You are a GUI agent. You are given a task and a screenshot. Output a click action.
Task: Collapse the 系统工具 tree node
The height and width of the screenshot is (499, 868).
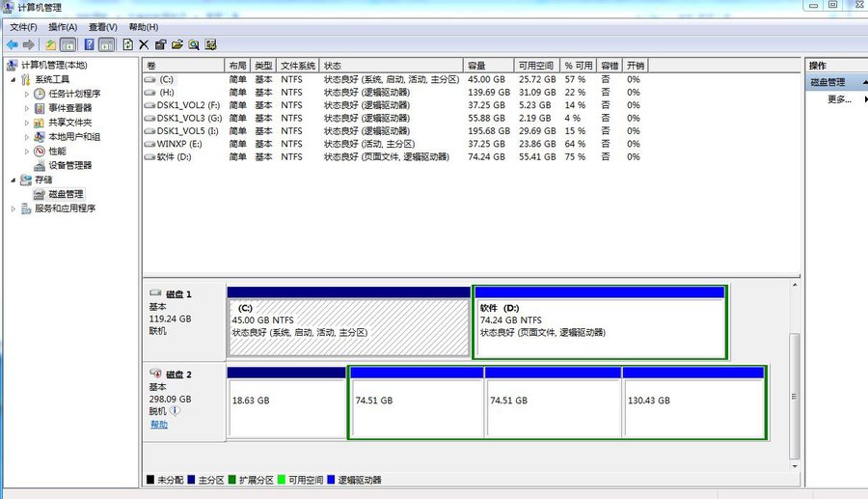click(14, 80)
